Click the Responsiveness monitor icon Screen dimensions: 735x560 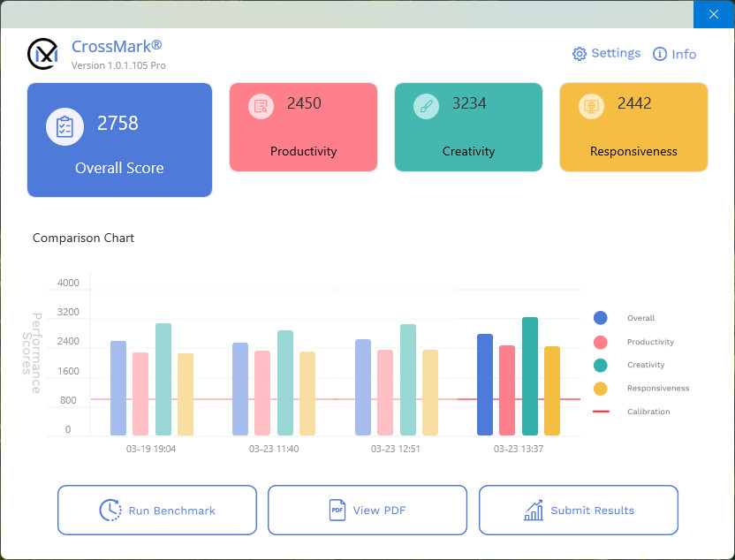pyautogui.click(x=591, y=106)
